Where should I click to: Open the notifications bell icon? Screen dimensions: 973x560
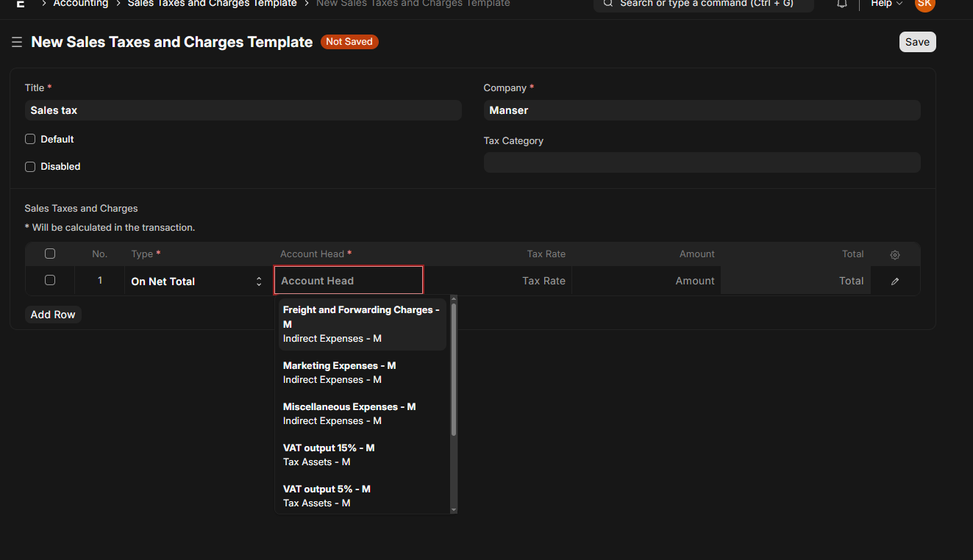(x=842, y=4)
